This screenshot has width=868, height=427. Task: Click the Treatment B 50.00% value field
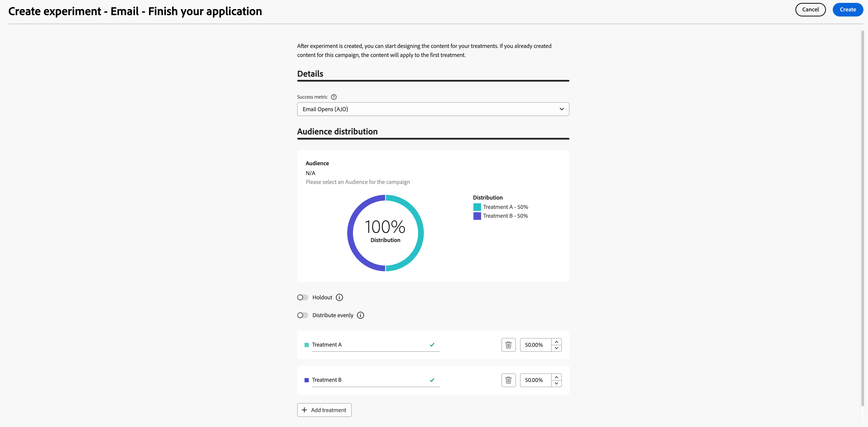tap(536, 380)
